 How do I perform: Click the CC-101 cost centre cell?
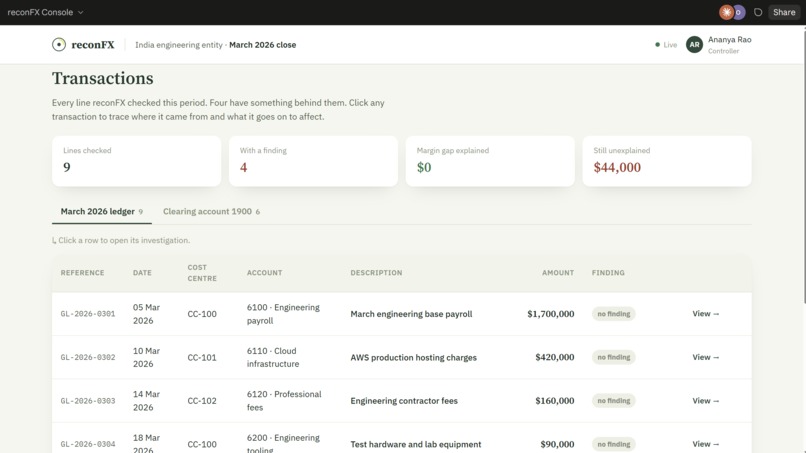(202, 357)
